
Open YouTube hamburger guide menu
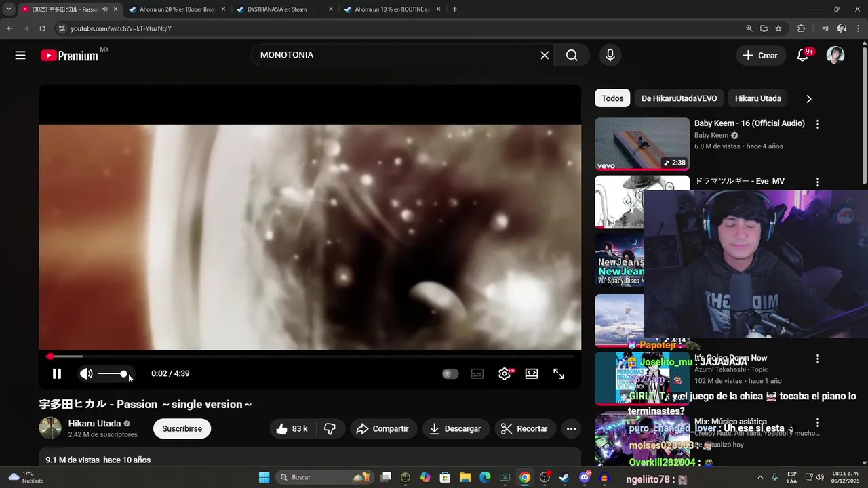click(x=20, y=56)
